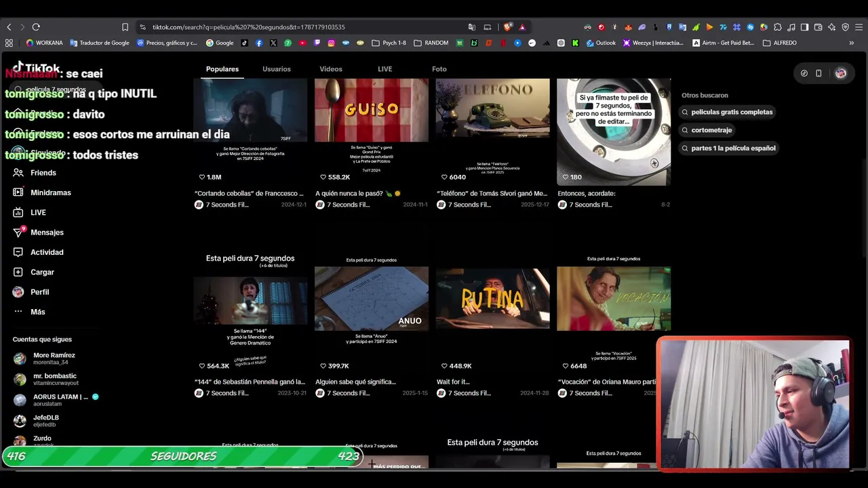This screenshot has height=488, width=868.
Task: Open the Actividad notifications panel
Action: [x=39, y=252]
